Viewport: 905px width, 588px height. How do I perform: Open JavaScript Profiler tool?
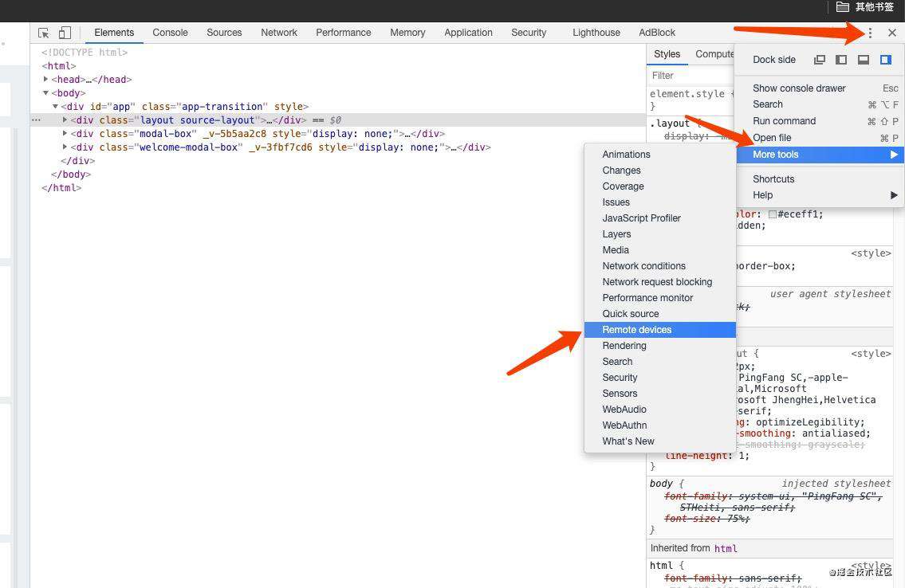point(660,218)
